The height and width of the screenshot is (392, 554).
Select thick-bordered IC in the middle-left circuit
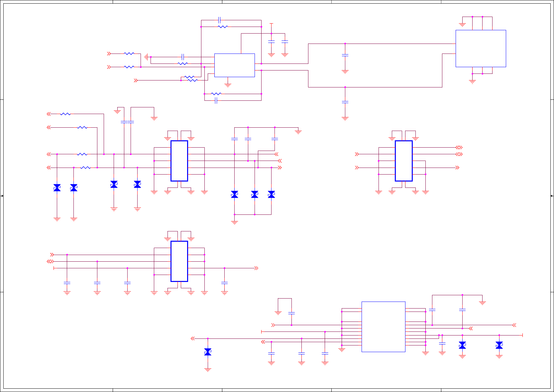[x=179, y=161]
